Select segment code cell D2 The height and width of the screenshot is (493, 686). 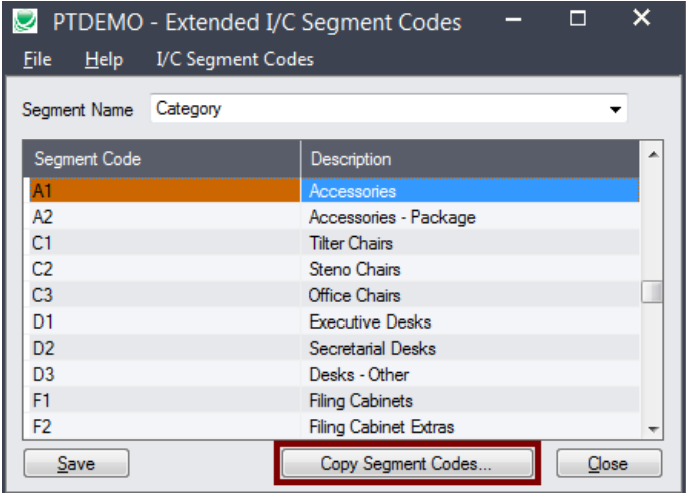tap(165, 348)
